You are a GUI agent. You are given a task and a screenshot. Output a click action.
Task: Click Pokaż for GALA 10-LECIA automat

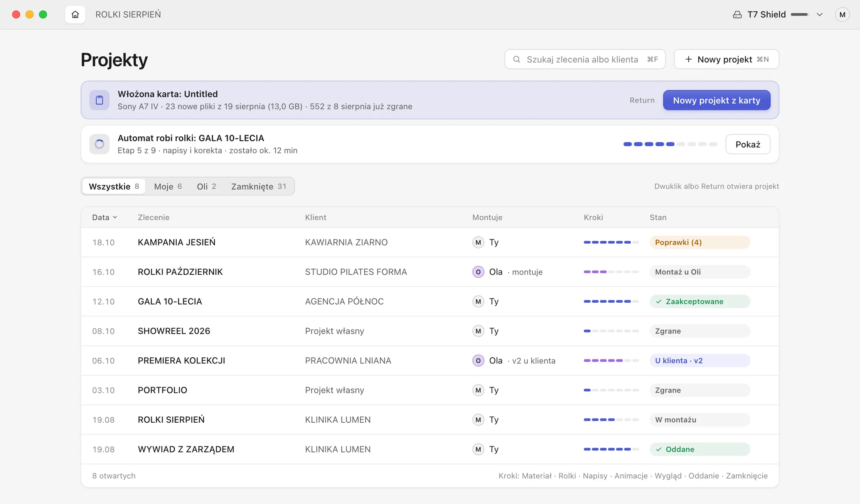(x=748, y=144)
